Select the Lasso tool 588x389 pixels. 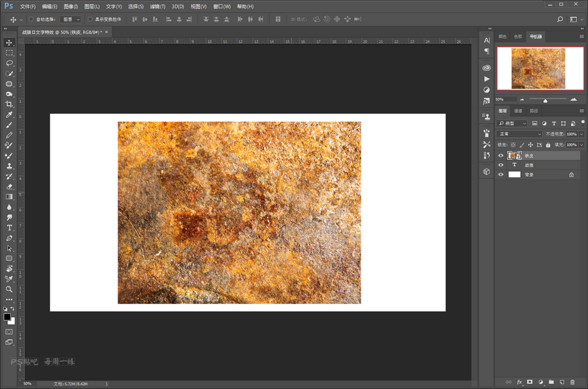pyautogui.click(x=9, y=63)
